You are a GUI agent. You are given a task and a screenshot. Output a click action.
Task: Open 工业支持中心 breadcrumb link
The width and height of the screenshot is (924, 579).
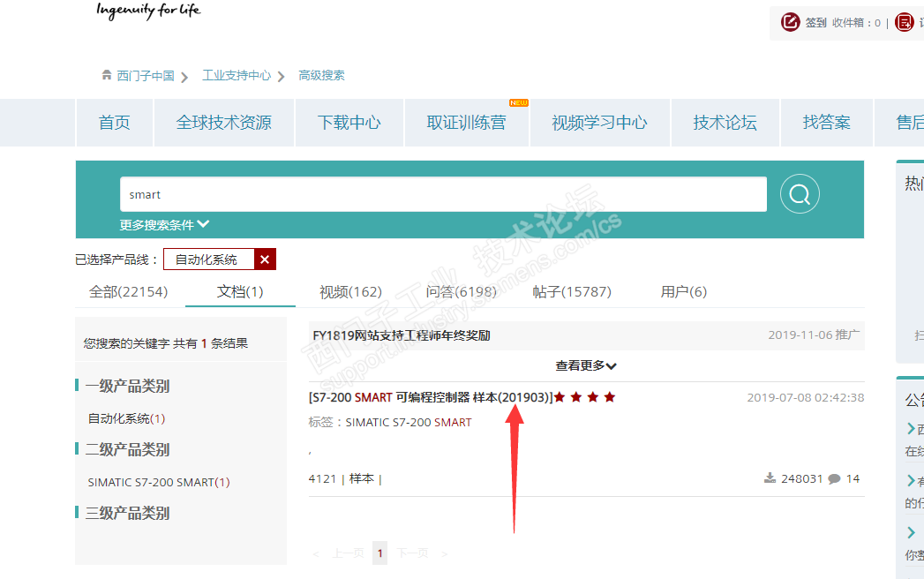pyautogui.click(x=237, y=76)
